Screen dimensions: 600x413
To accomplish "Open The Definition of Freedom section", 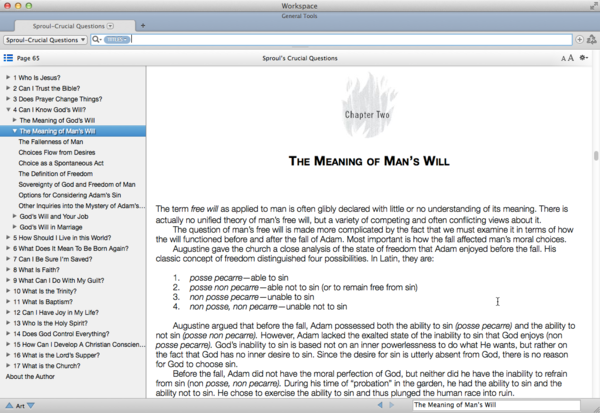I will 55,175.
